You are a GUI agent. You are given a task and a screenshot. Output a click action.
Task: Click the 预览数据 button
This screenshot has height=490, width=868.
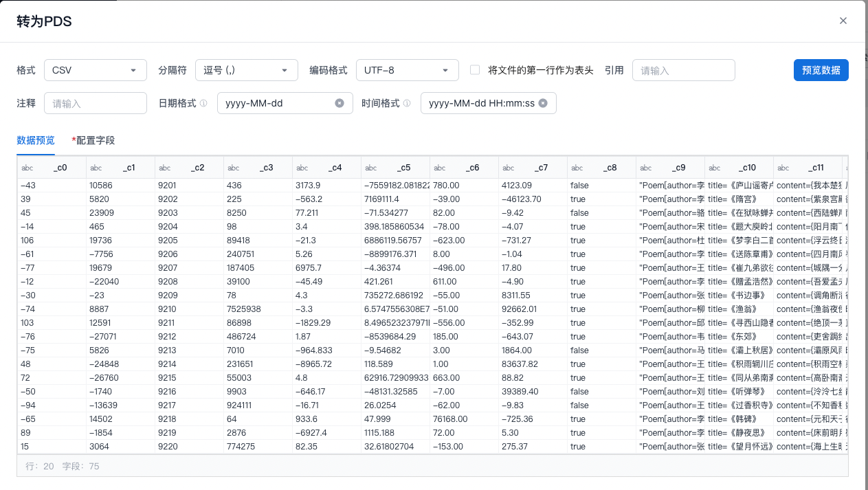pyautogui.click(x=821, y=70)
